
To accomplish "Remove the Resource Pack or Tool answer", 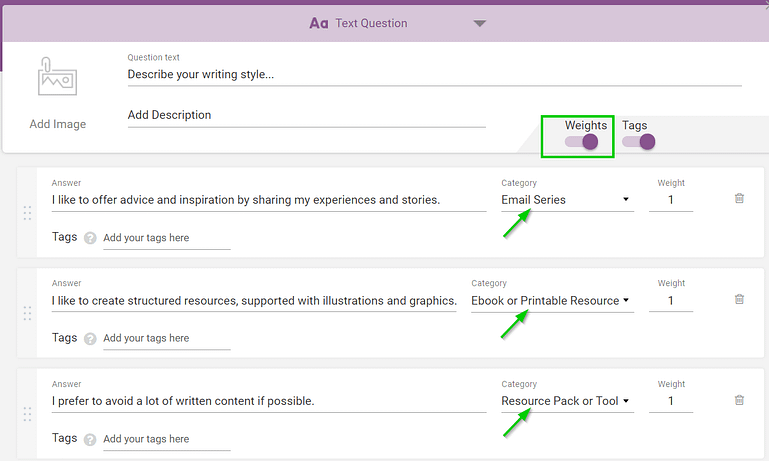I will click(739, 400).
